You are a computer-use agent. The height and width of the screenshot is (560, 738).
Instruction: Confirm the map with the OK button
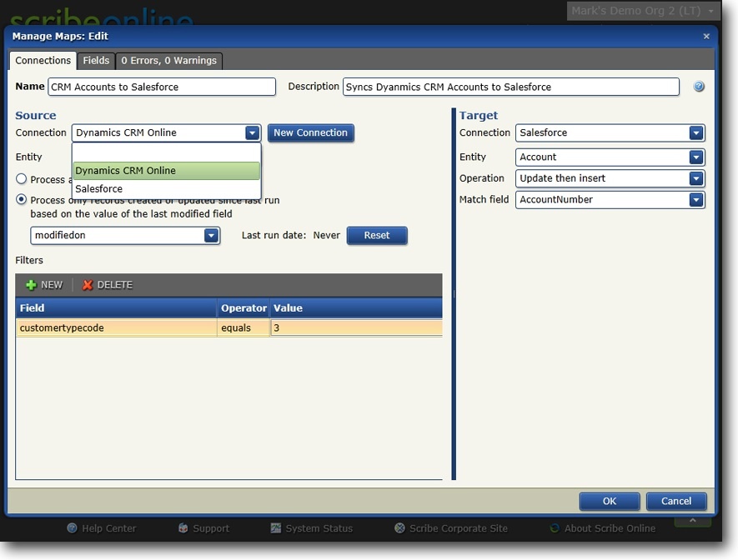[610, 501]
